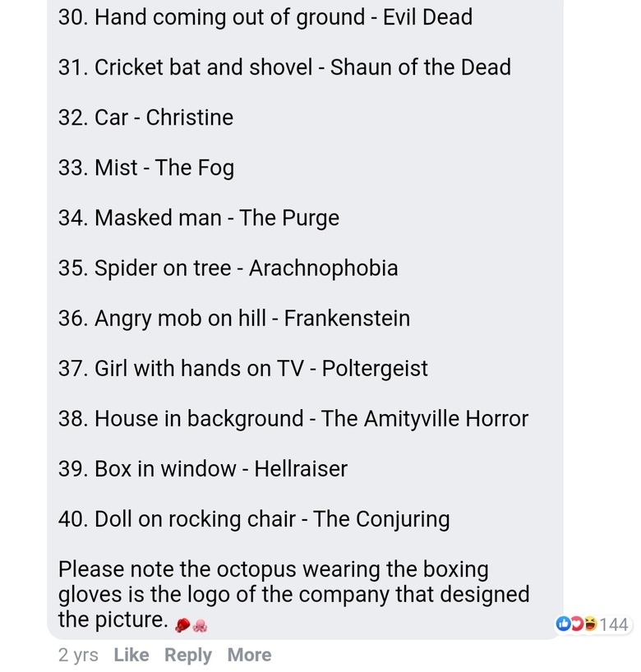The image size is (641, 672).
Task: Click The Amityville Horror line
Action: pos(293,418)
